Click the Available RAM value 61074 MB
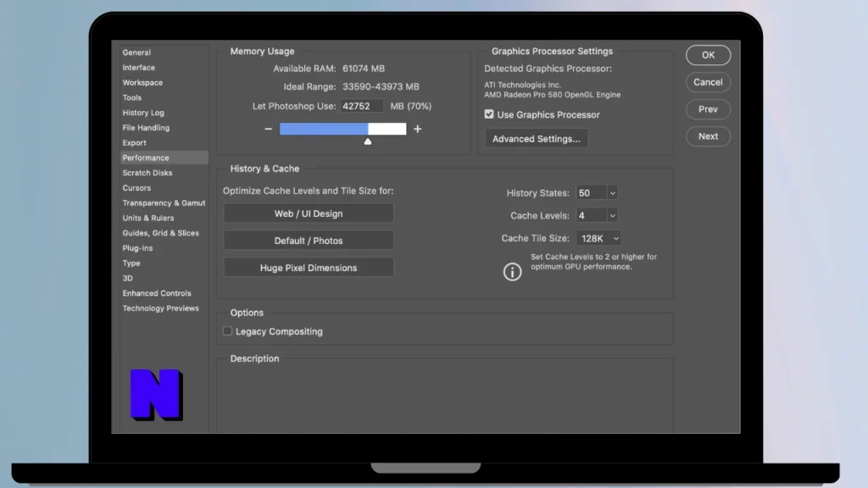Image resolution: width=868 pixels, height=488 pixels. [364, 69]
